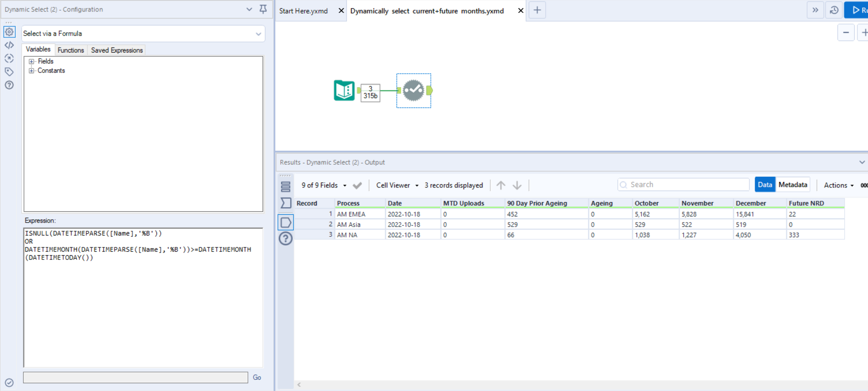
Task: Click the Go button
Action: tap(257, 377)
